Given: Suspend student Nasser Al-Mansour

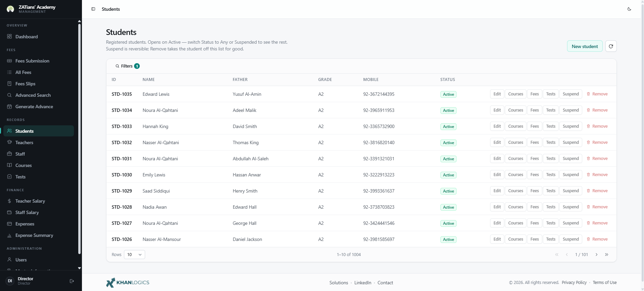Looking at the screenshot, I should click(571, 239).
